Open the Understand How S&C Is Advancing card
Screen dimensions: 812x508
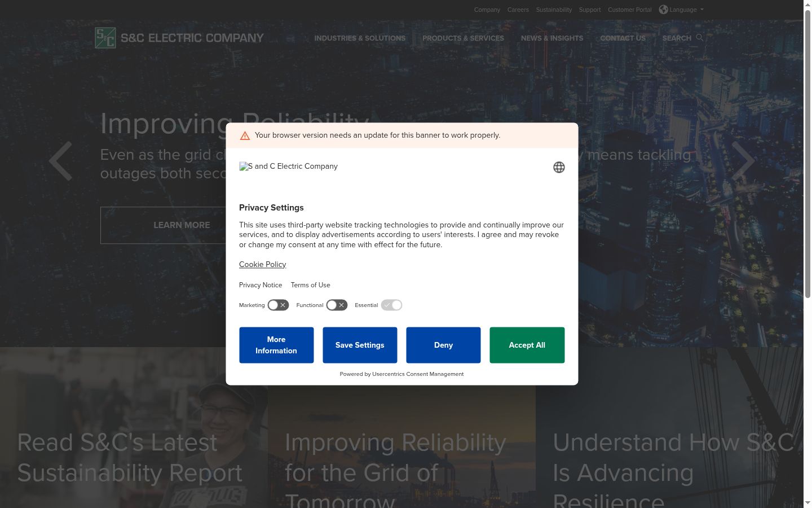[x=669, y=427]
